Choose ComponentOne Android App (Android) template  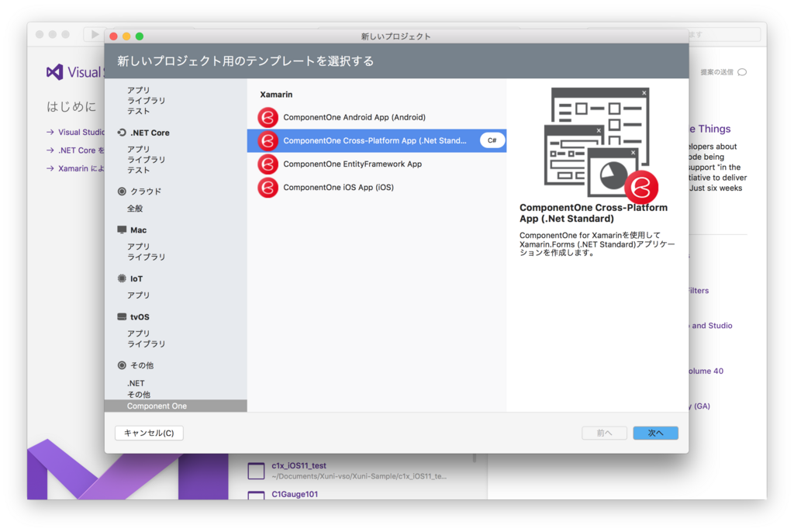pos(377,118)
